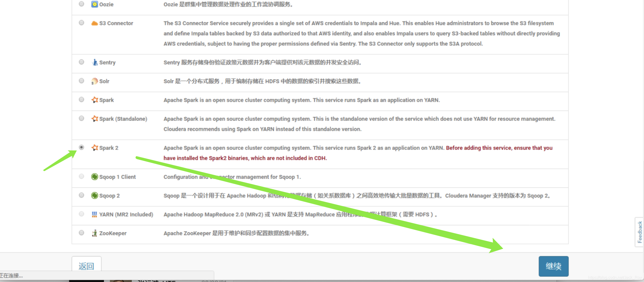Click the Spark service name label

pyautogui.click(x=106, y=100)
